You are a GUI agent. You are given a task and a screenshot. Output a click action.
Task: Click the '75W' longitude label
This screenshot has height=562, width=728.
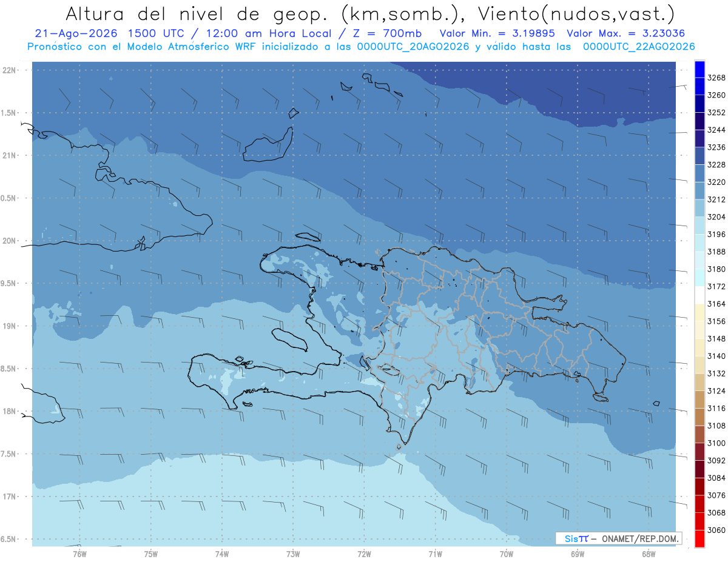[151, 554]
